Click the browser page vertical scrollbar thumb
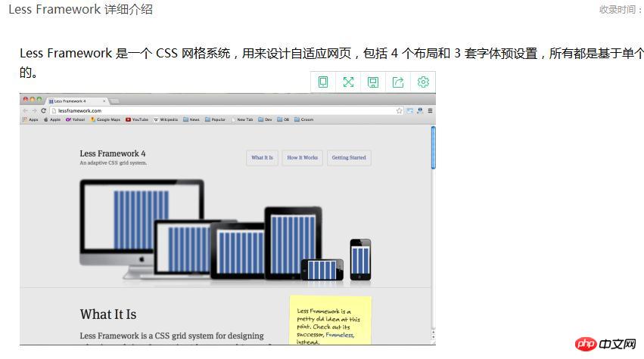The height and width of the screenshot is (359, 644). tap(434, 147)
